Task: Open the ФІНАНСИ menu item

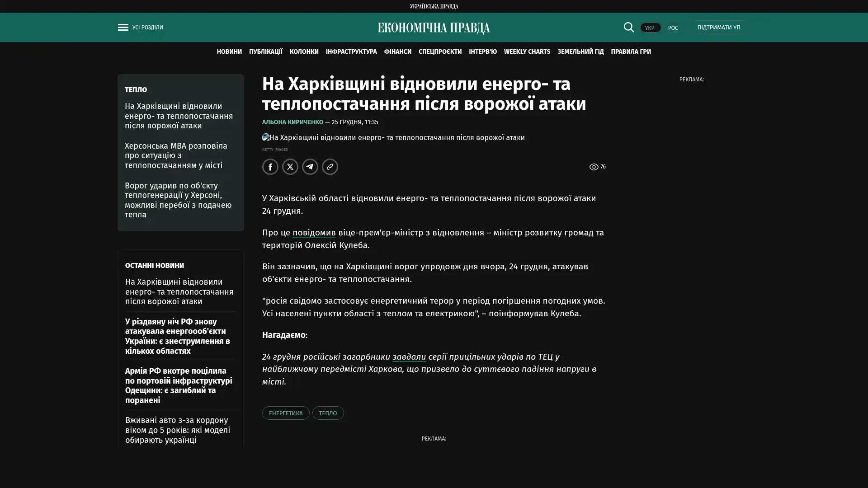Action: pyautogui.click(x=397, y=52)
